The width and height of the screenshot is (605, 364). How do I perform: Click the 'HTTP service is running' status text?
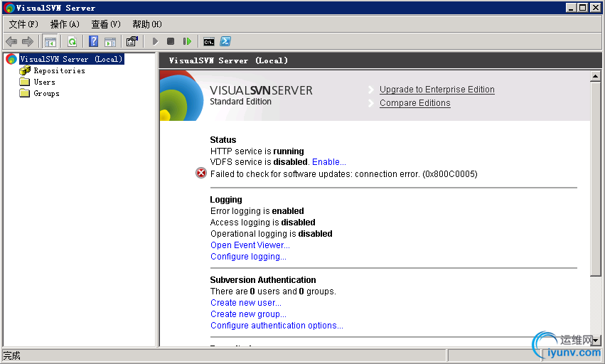257,151
